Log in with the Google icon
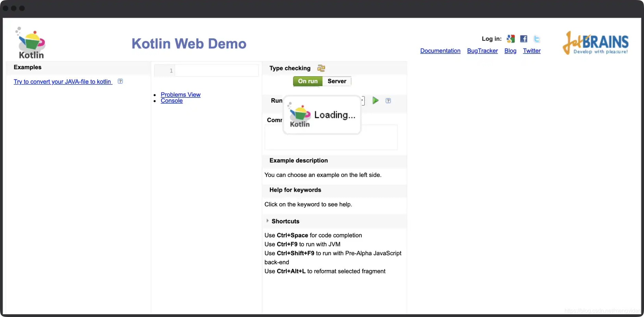 coord(510,39)
